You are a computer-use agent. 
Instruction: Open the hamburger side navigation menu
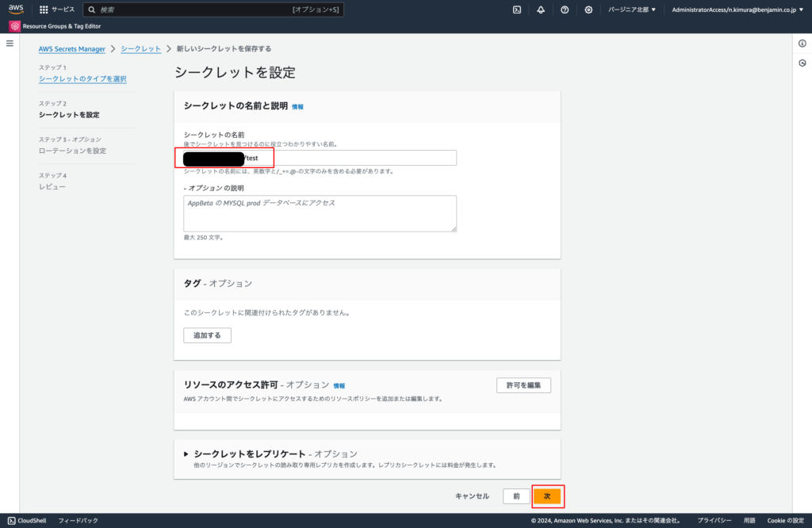[x=10, y=43]
